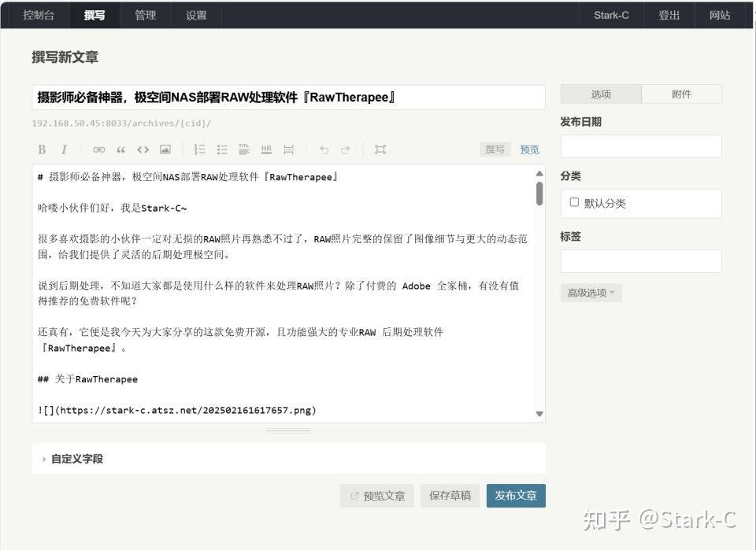The image size is (756, 550).
Task: Open the 设置 menu
Action: [x=196, y=15]
